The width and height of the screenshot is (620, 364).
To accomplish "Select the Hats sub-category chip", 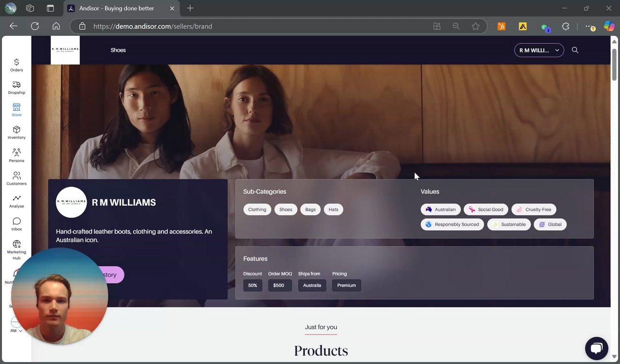I will click(333, 210).
